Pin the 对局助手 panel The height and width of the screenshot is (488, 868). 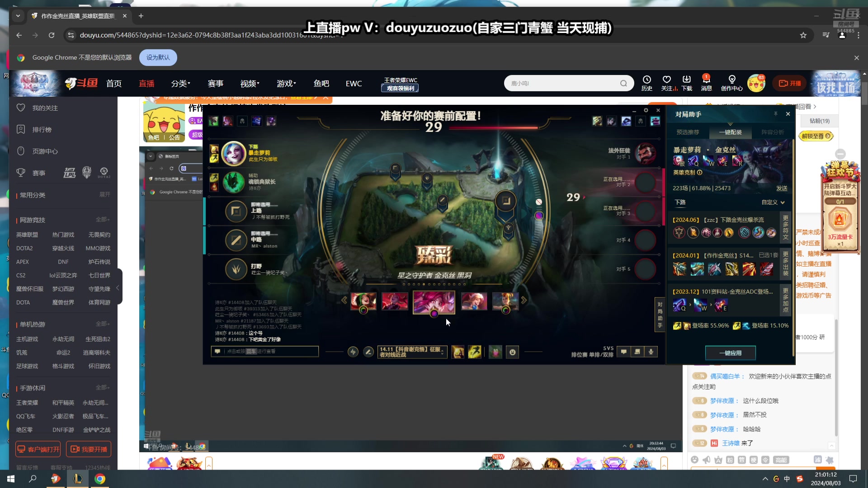[x=775, y=114]
